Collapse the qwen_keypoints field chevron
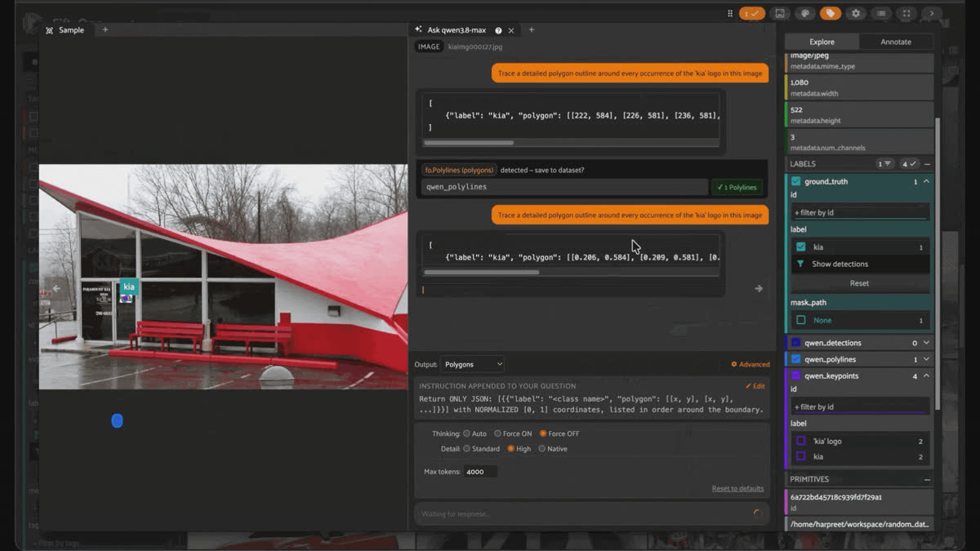 (x=926, y=375)
